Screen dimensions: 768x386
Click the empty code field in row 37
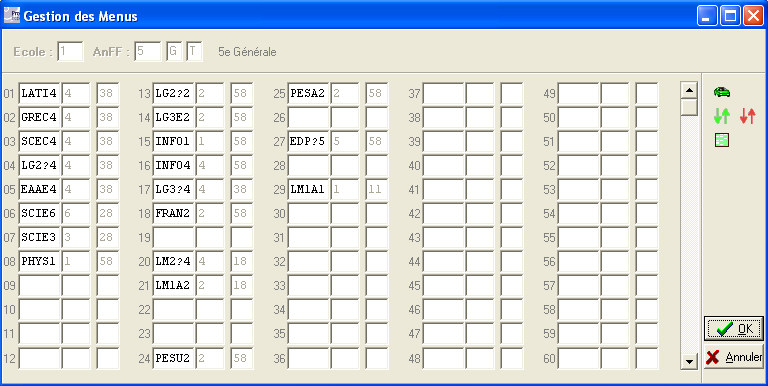pos(443,93)
